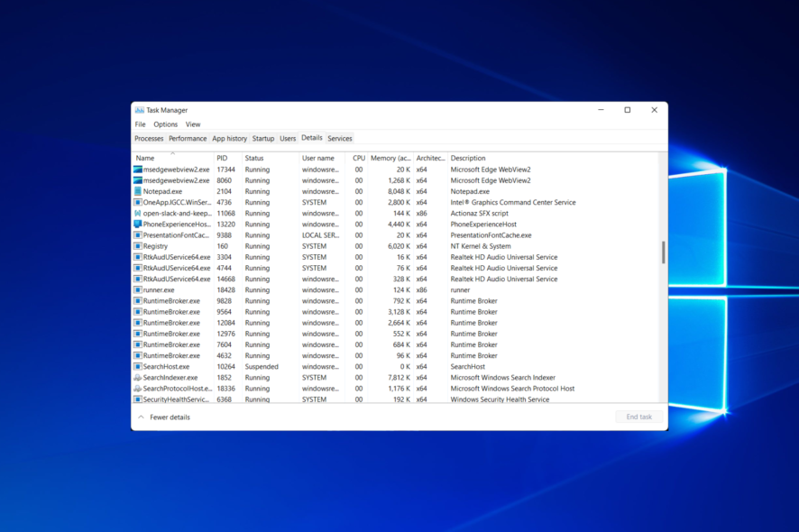Screen dimensions: 799x532
Task: Sort processes by the CPU column header
Action: [358, 157]
